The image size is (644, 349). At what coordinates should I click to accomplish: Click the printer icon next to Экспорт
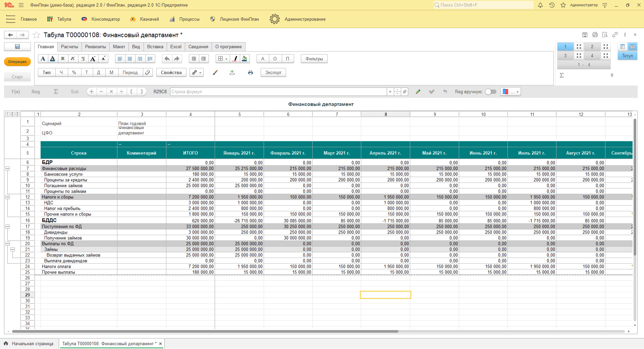250,72
